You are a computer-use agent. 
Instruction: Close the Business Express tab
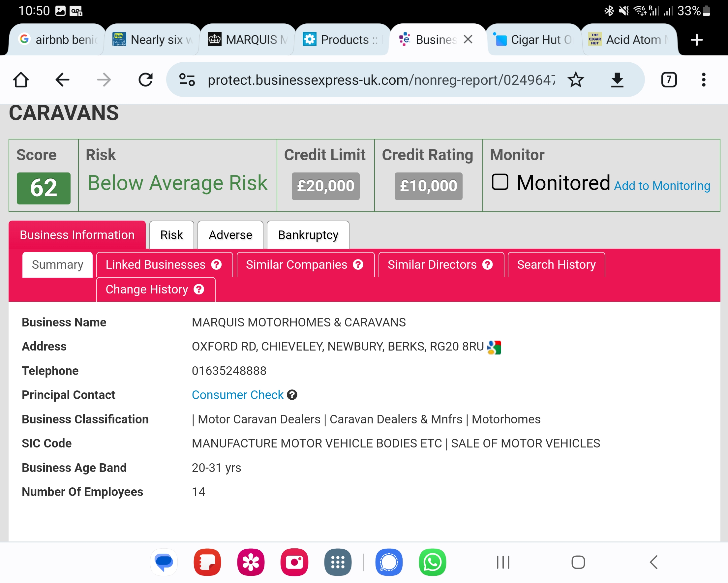[468, 40]
